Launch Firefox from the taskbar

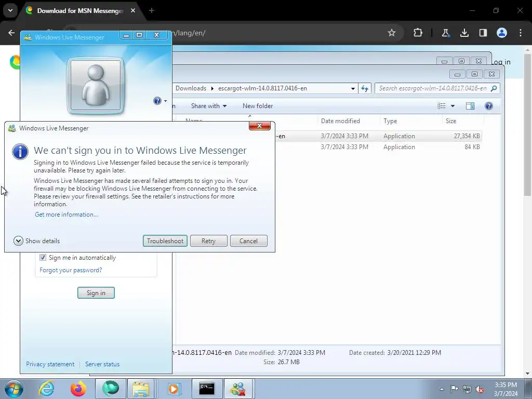tap(78, 389)
